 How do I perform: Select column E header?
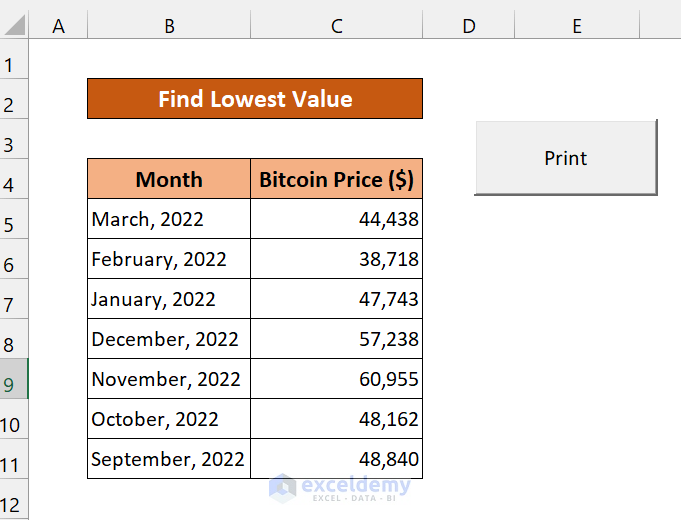[577, 26]
